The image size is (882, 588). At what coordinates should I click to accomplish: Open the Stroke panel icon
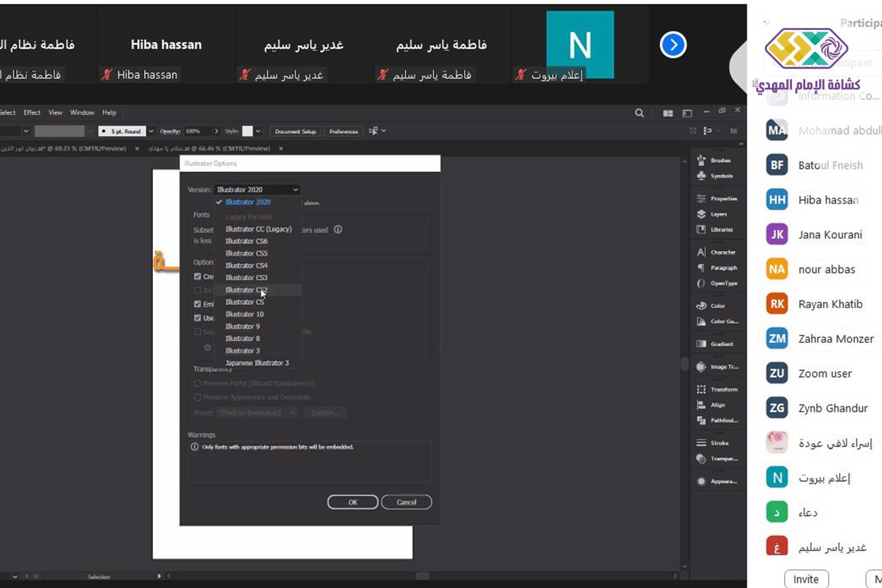coord(701,443)
